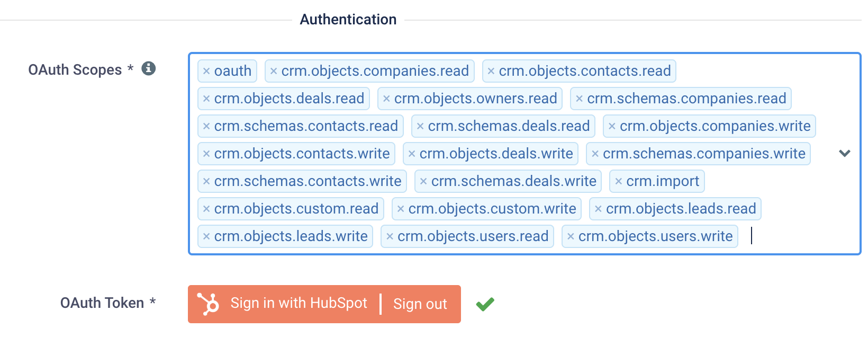868x337 pixels.
Task: Remove crm.objects.contacts.read scope tag
Action: coord(491,71)
